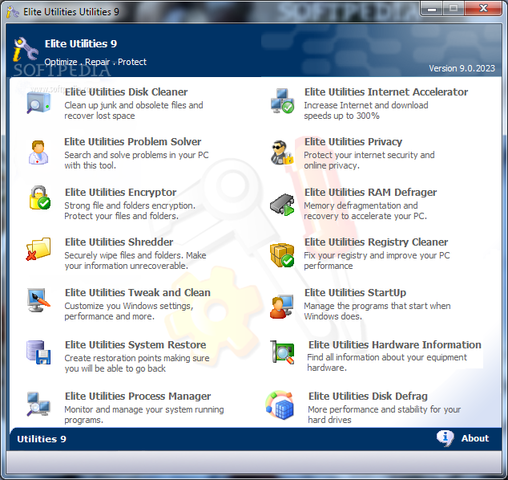The image size is (508, 480).
Task: Click the System Restore database icon
Action: 38,352
